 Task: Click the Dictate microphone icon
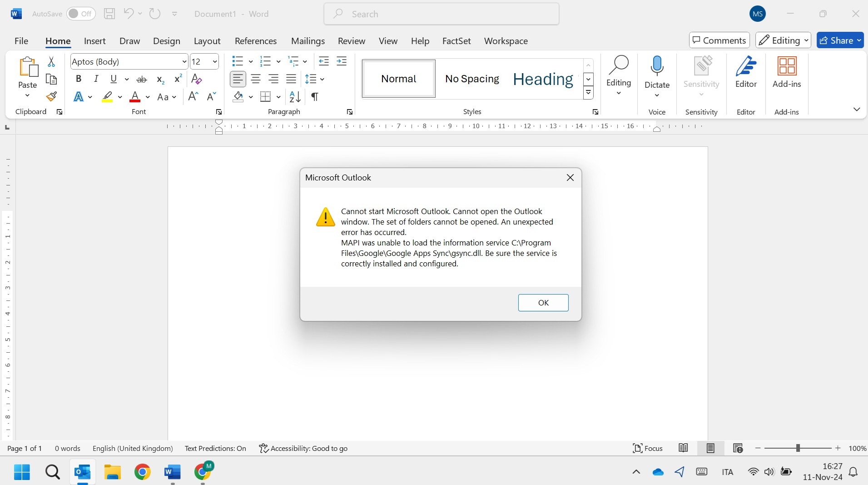[x=657, y=66]
